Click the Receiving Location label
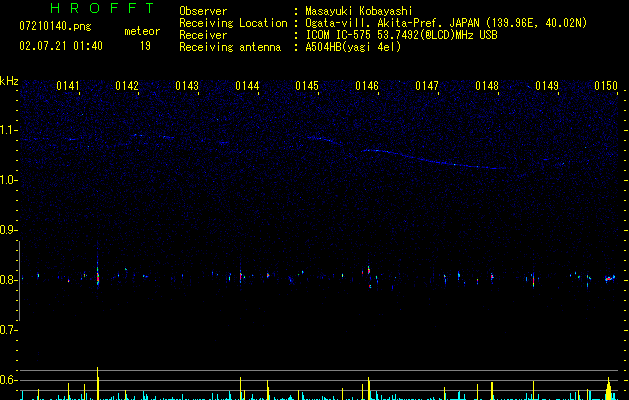 coord(233,23)
